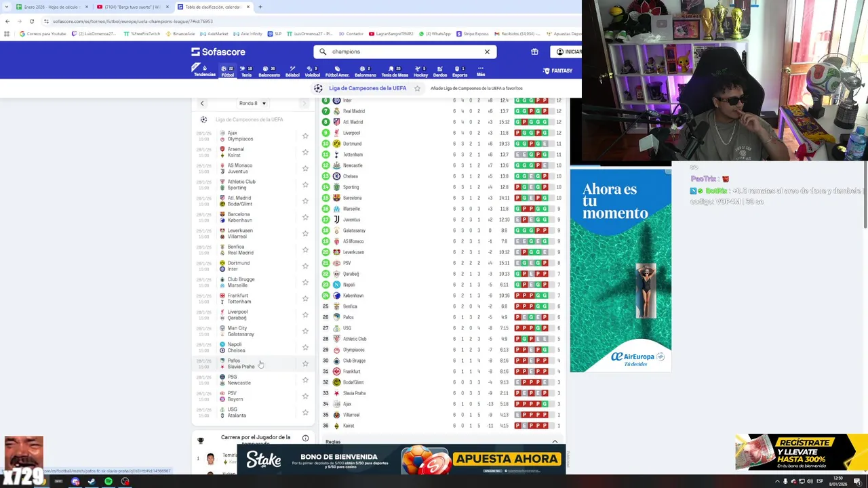Click the REGÍSTRATE bonus banner
This screenshot has width=868, height=488.
click(x=802, y=452)
